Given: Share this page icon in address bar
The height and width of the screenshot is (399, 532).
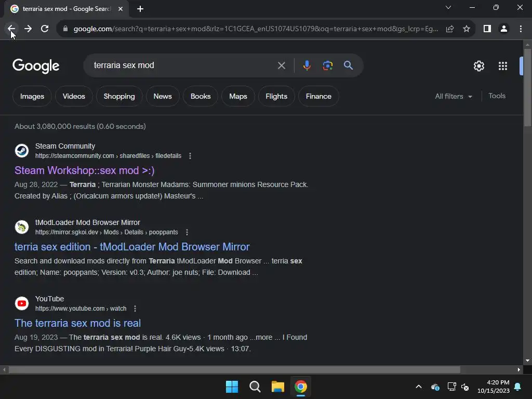Looking at the screenshot, I should pos(450,29).
